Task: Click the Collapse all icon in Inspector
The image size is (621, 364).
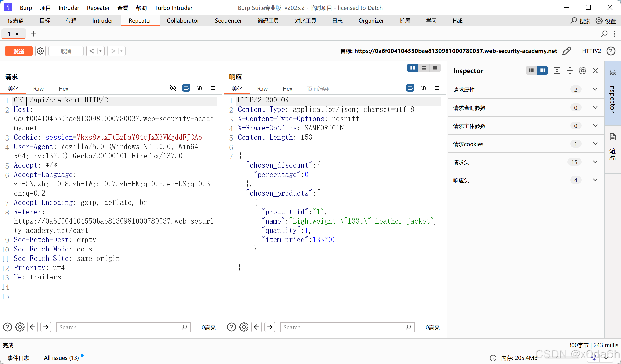Action: click(x=570, y=71)
